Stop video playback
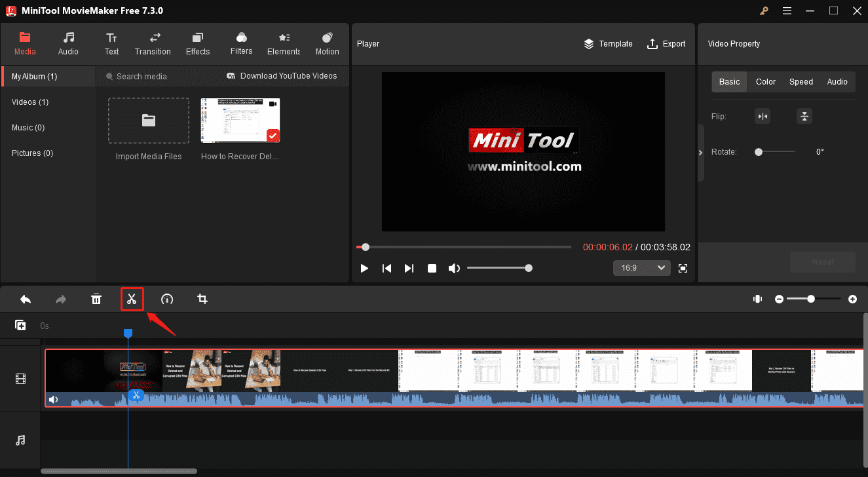868x477 pixels. coord(432,268)
